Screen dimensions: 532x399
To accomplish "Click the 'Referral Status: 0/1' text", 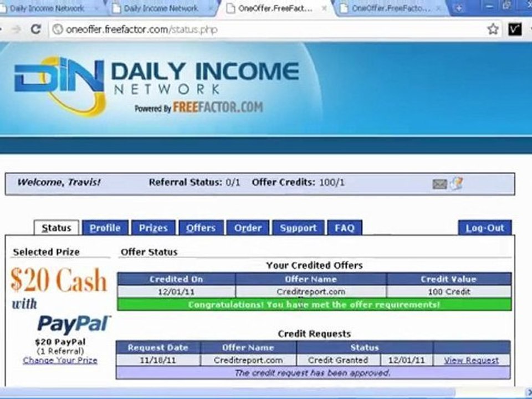I will 195,182.
